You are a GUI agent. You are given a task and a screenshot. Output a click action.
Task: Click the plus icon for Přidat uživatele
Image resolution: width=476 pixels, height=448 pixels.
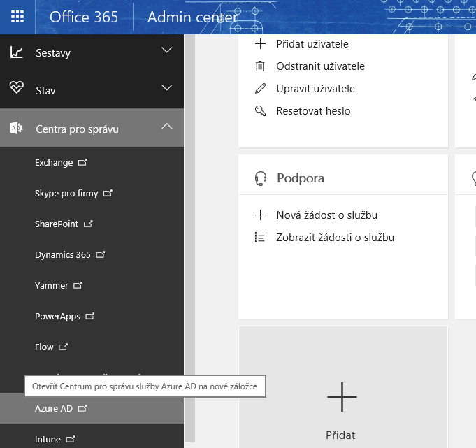point(260,44)
